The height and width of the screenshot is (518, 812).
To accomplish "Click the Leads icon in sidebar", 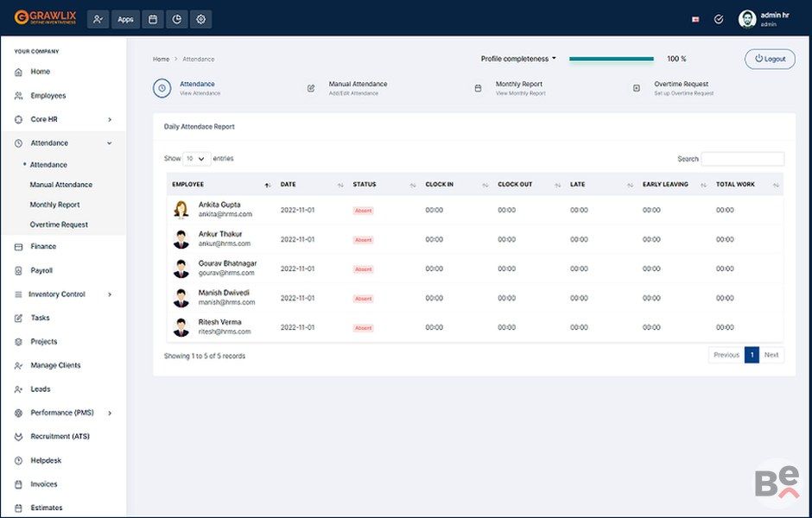I will (19, 389).
